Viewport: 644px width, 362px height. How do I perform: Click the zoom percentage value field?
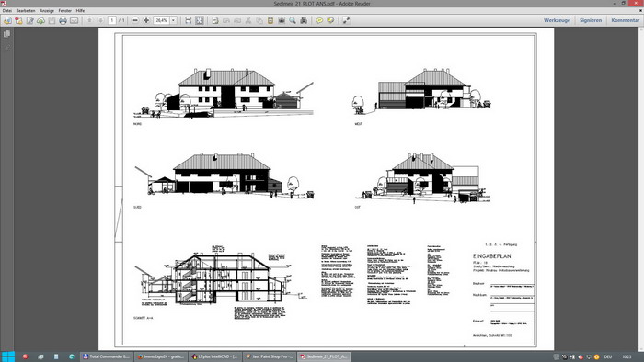coord(161,20)
